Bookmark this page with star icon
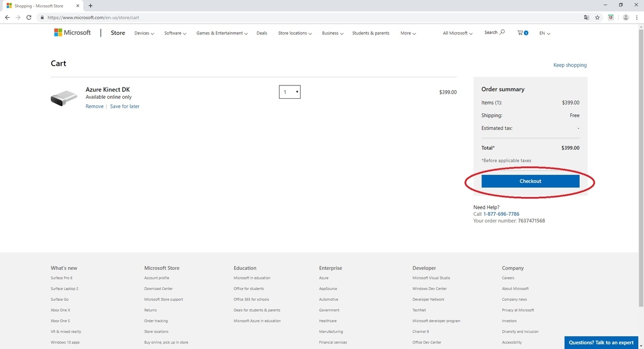 click(x=597, y=17)
